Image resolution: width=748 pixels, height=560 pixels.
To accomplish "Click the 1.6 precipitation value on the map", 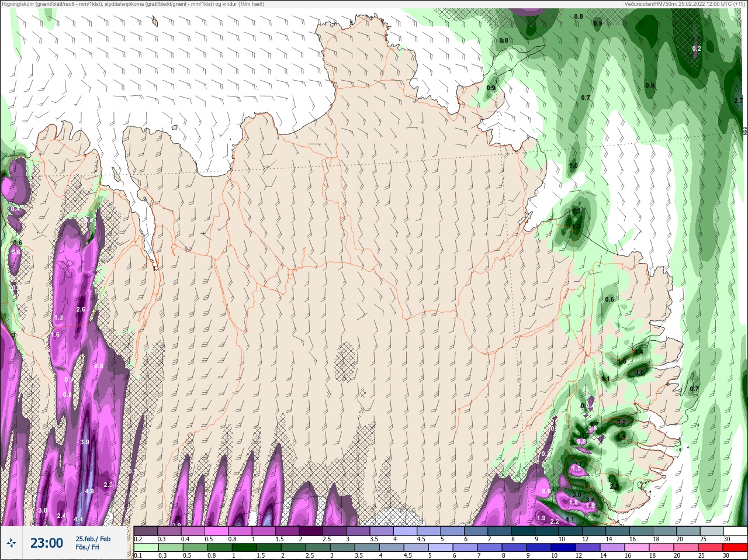I will 55,334.
